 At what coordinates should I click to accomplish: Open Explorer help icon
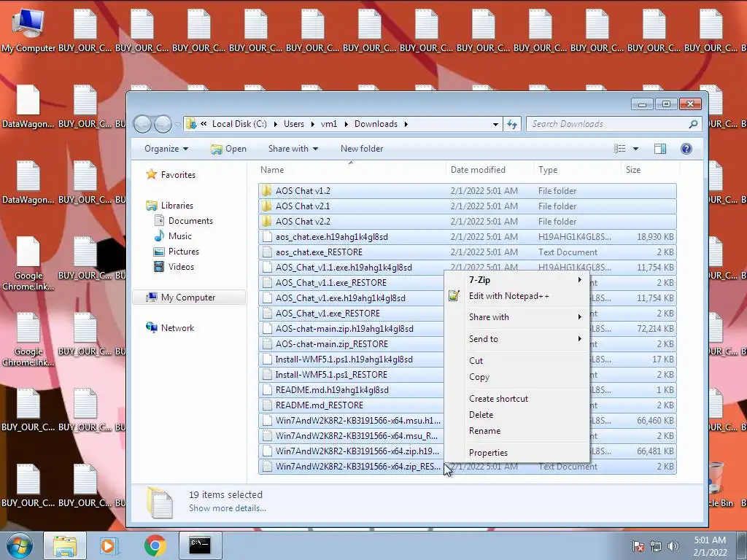tap(686, 149)
